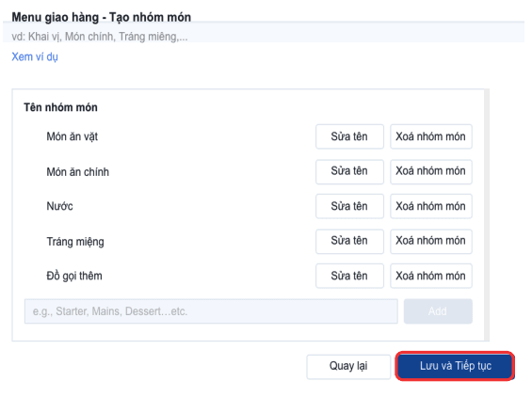Viewport: 532px width, 397px height.
Task: Click Xoá nhóm món for Món ăn chính
Action: click(x=431, y=172)
